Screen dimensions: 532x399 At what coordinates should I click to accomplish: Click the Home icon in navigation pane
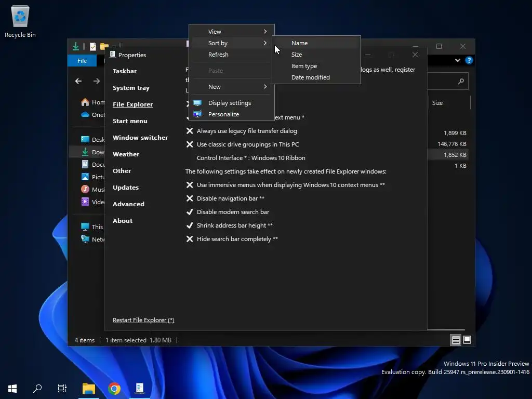coord(85,102)
